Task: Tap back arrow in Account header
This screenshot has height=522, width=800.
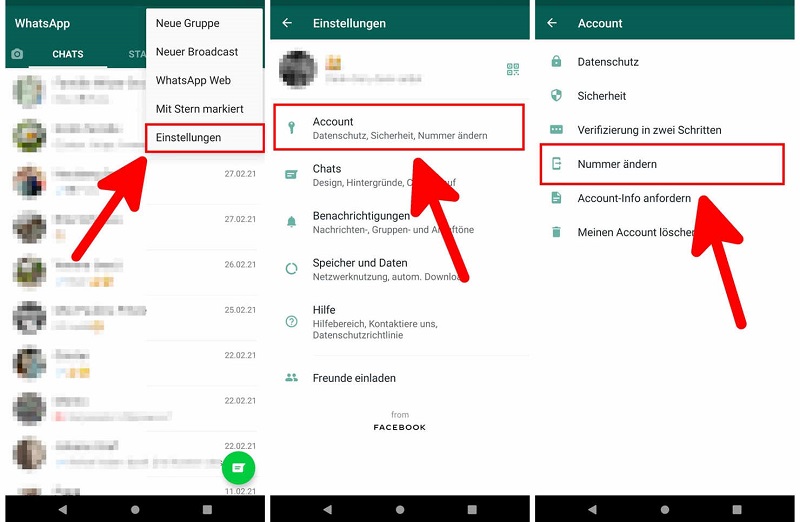Action: (x=552, y=23)
